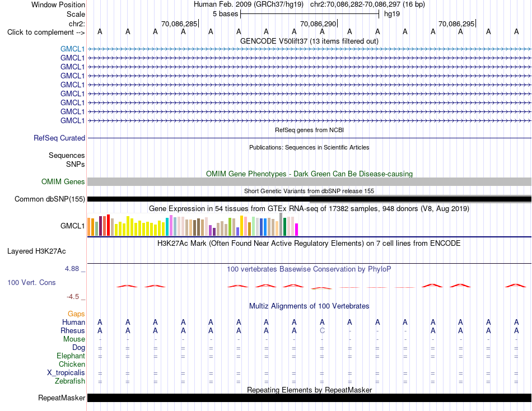The height and width of the screenshot is (411, 532).
Task: Click the tall gray bar in the GTEx chart
Action: tap(281, 225)
